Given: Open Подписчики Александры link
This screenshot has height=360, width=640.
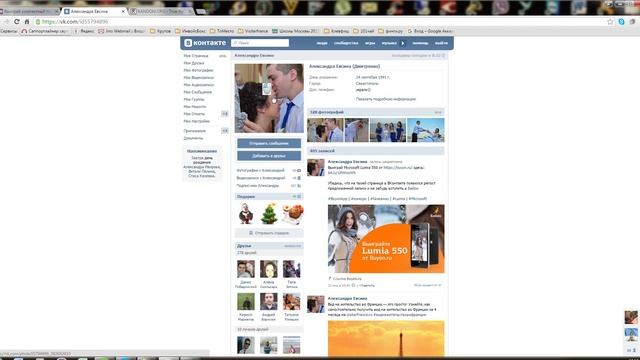Looking at the screenshot, I should click(258, 186).
